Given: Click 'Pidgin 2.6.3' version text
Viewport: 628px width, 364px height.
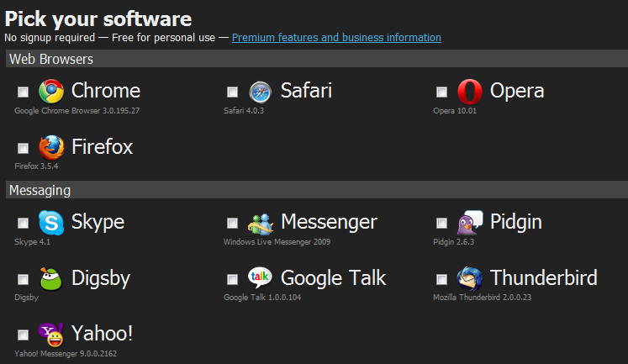Looking at the screenshot, I should (x=453, y=242).
